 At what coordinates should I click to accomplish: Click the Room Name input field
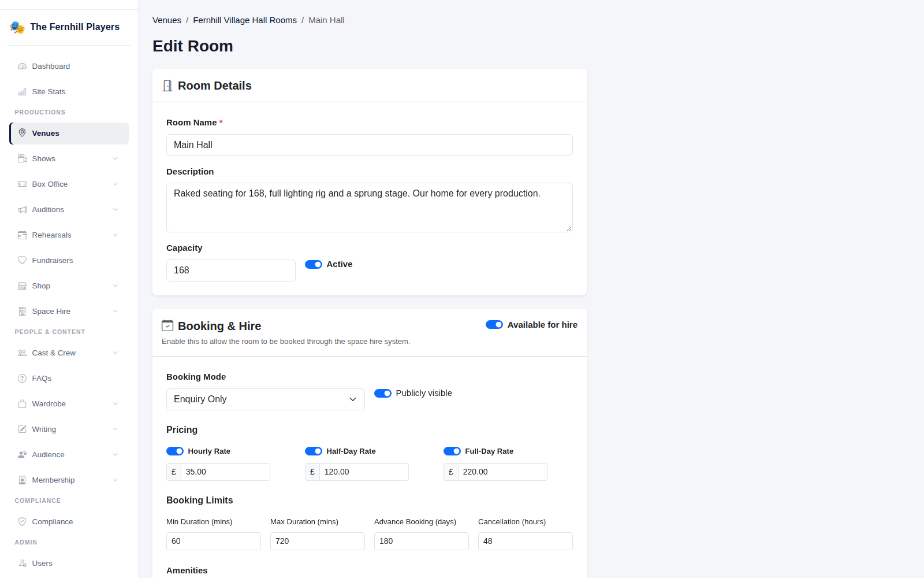pyautogui.click(x=370, y=145)
